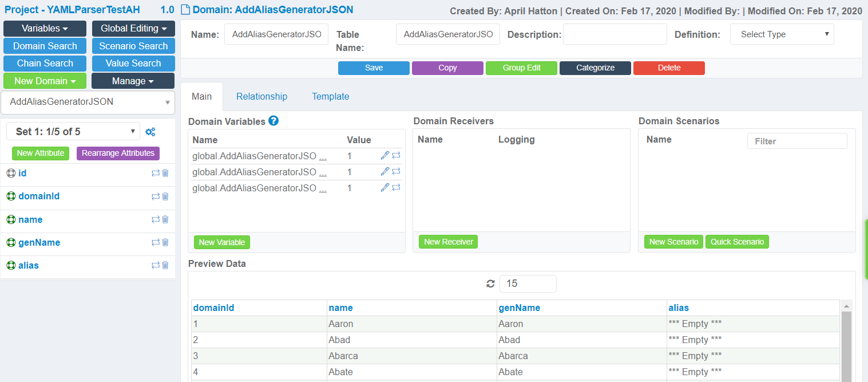Click the Table Name input field

[448, 34]
